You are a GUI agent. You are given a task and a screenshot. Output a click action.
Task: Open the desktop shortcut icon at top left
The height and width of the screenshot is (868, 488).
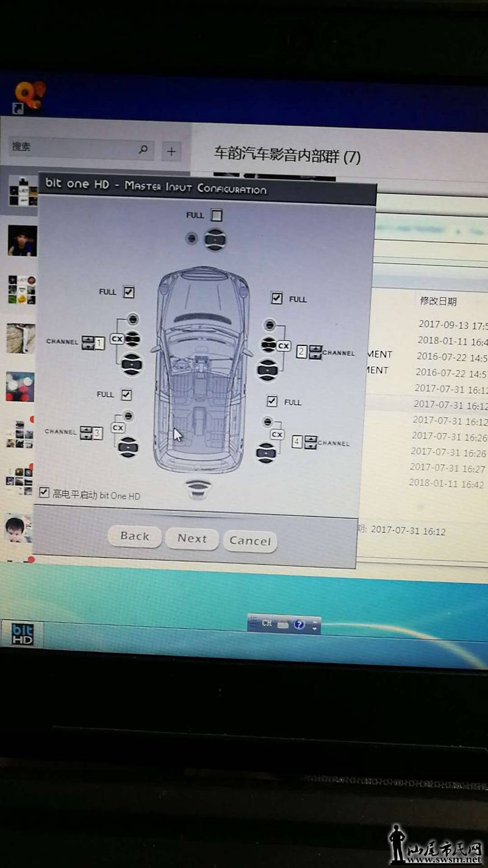(x=29, y=97)
